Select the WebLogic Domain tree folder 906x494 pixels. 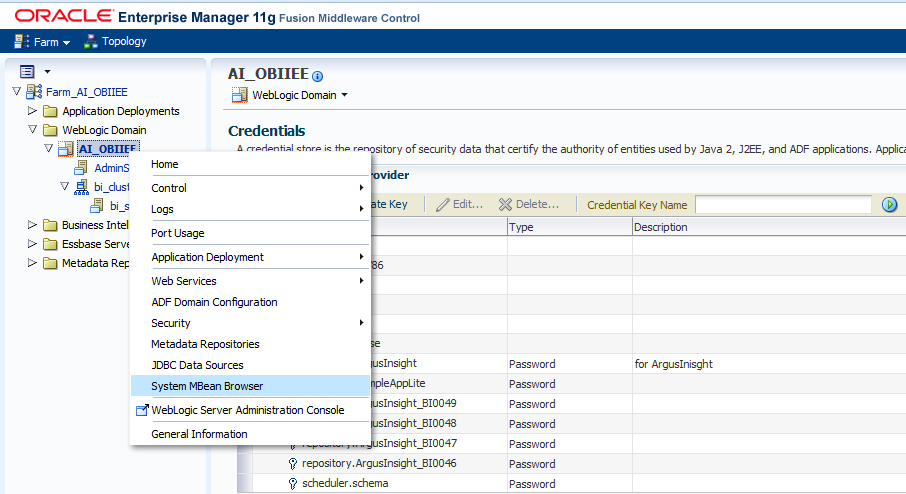104,130
